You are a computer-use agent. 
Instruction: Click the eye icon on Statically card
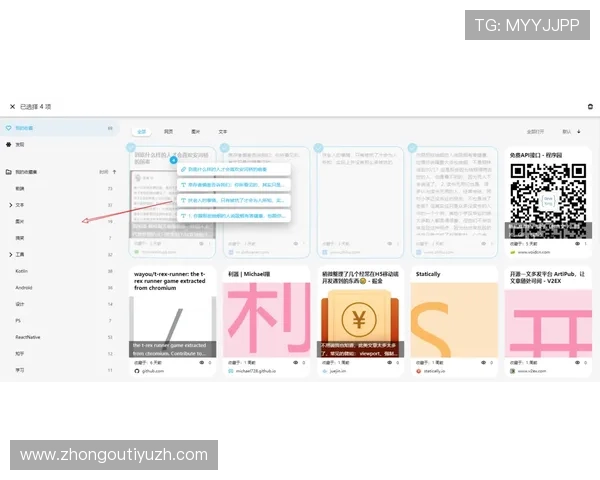point(484,361)
